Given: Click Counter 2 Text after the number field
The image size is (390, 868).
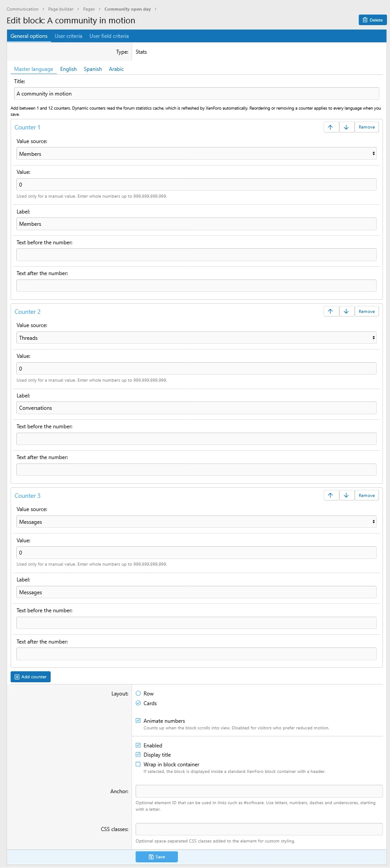Looking at the screenshot, I should (x=196, y=469).
